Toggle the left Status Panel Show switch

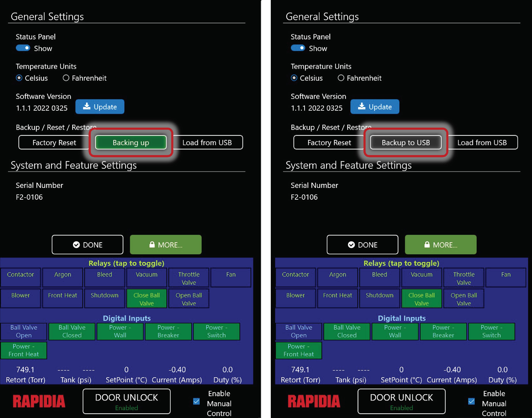click(x=23, y=48)
